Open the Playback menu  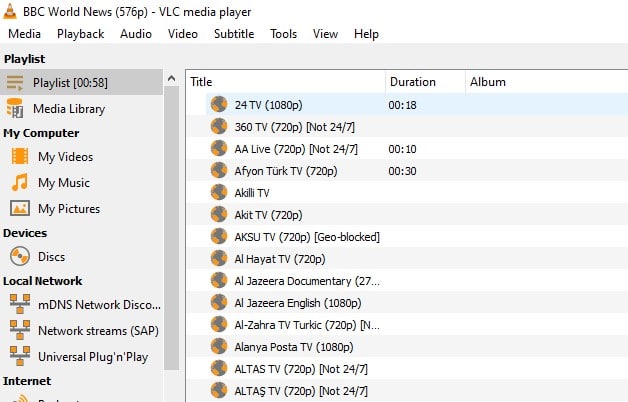click(x=81, y=34)
